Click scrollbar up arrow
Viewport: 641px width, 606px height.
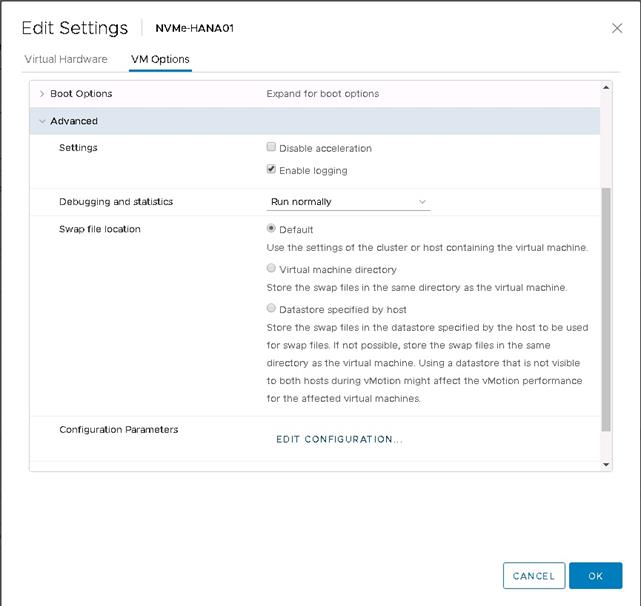(x=606, y=87)
